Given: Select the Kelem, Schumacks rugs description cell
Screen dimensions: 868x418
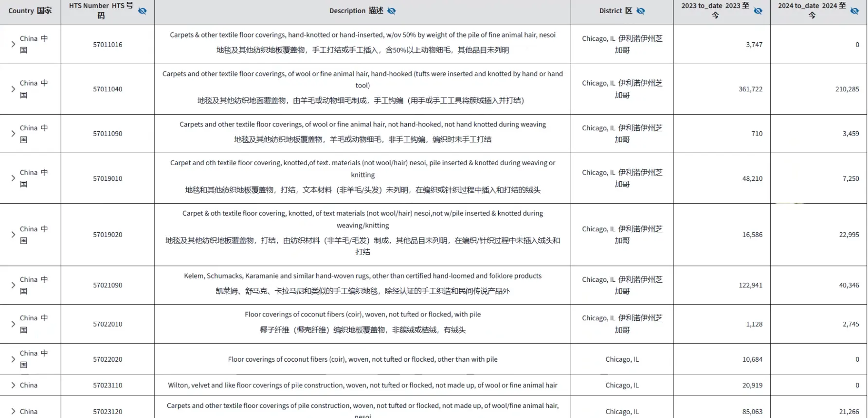Looking at the screenshot, I should pyautogui.click(x=362, y=276).
